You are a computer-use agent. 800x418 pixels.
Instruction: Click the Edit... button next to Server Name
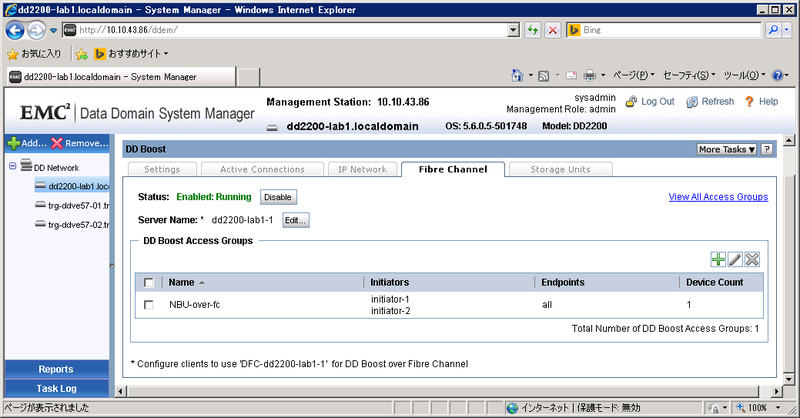[x=295, y=220]
